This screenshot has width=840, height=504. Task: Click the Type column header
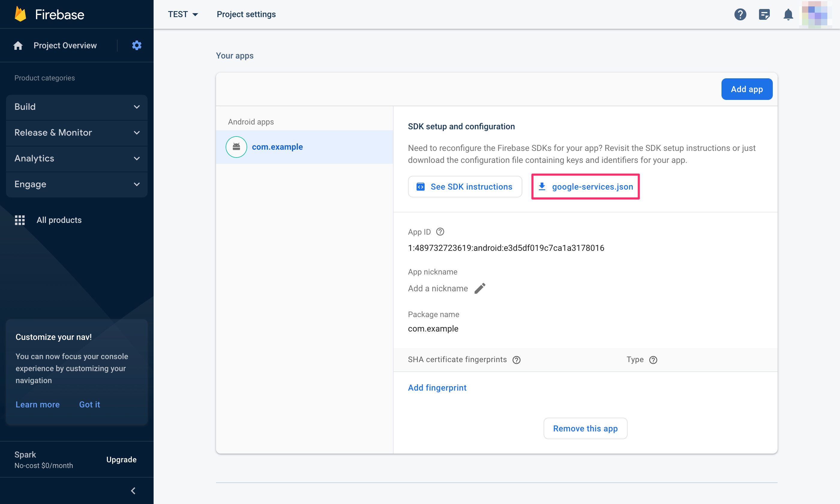coord(635,359)
